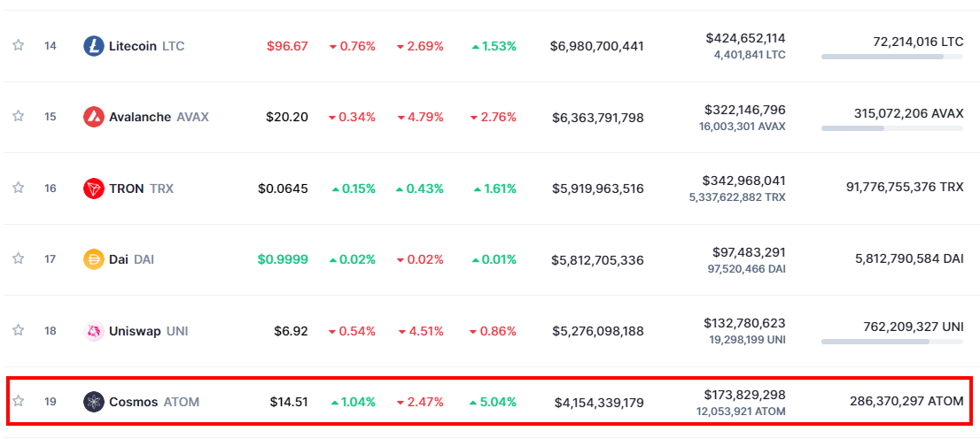
Task: Click Litecoin circulating supply progress bar
Action: point(891,57)
